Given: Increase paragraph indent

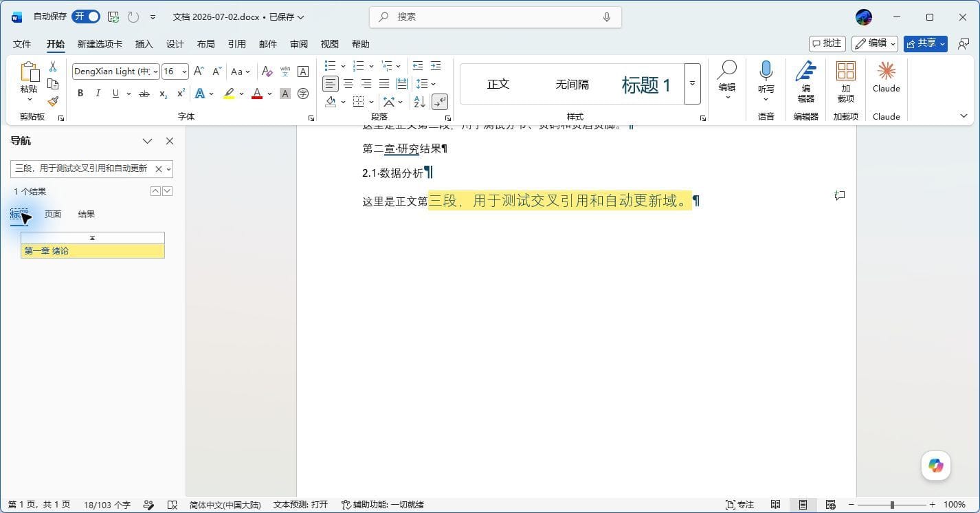Looking at the screenshot, I should 436,66.
